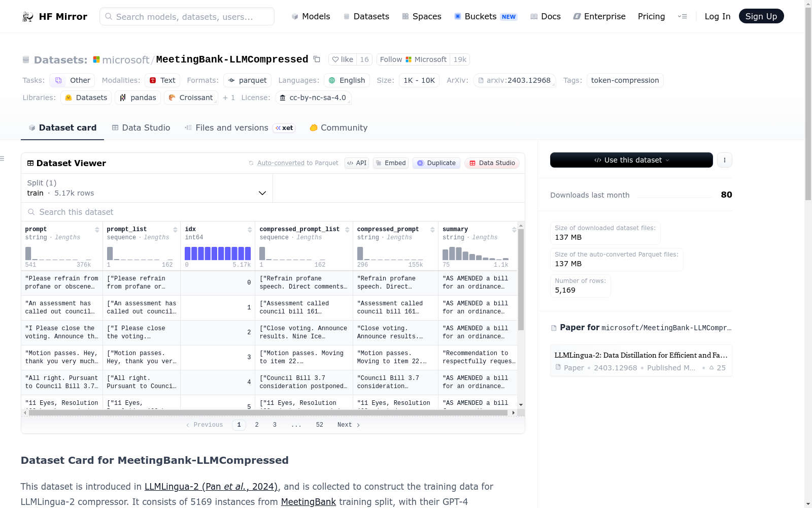Open Spaces in the top navigation
This screenshot has height=508, width=812.
(x=422, y=16)
